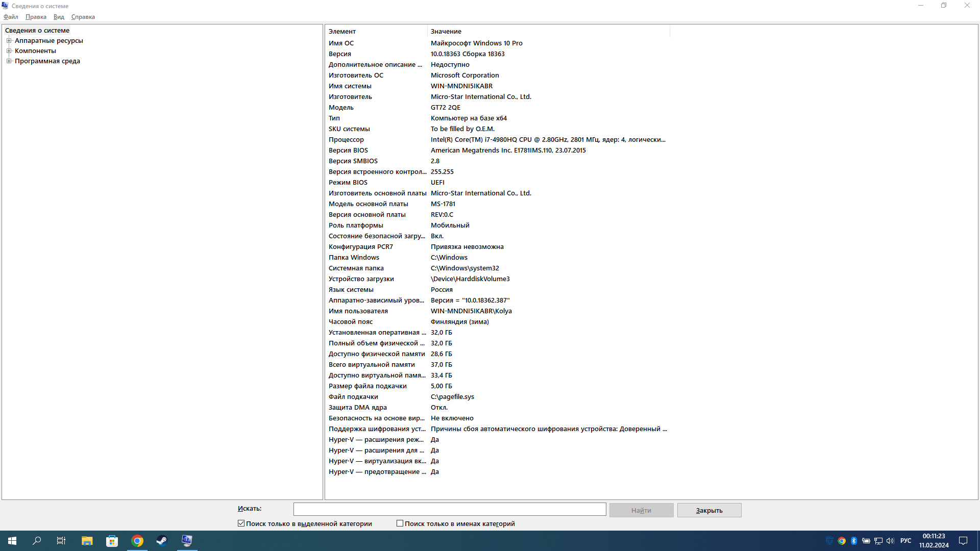Expand the 'Аппаратные ресурсы' tree node
This screenshot has width=980, height=551.
pyautogui.click(x=9, y=40)
